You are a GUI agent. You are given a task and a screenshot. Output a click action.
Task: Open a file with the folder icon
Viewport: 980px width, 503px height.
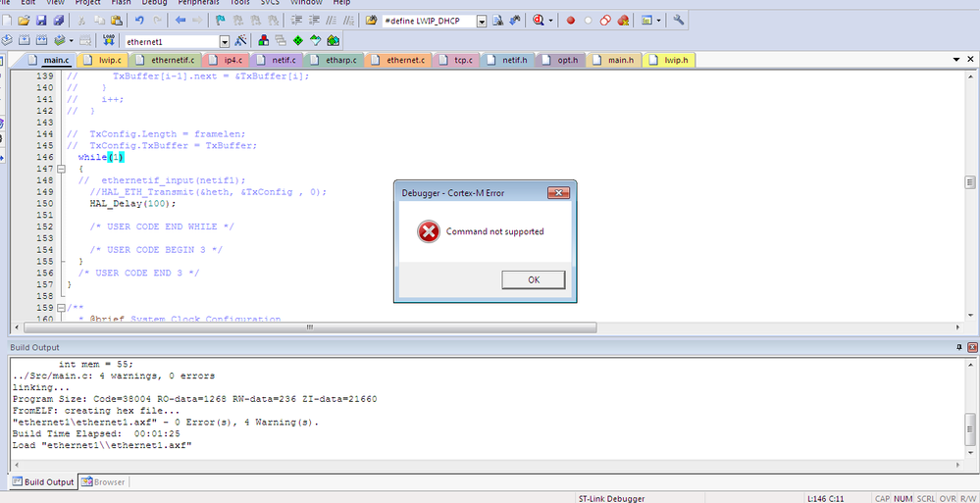(x=24, y=20)
